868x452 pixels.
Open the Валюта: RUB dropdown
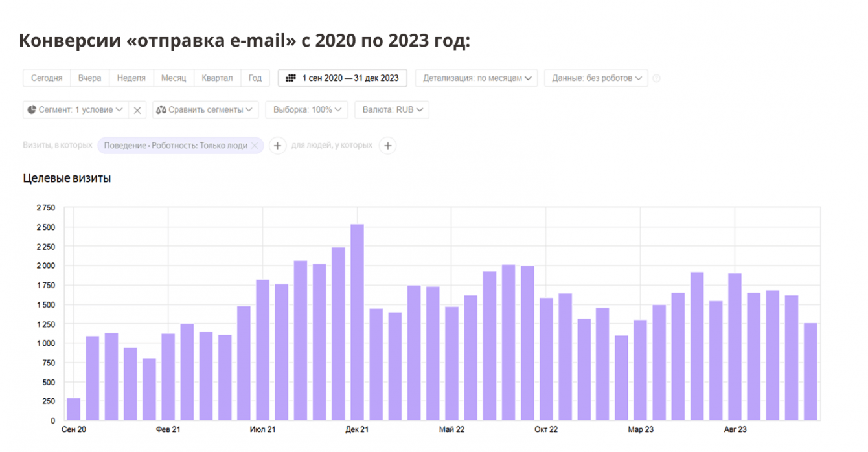pyautogui.click(x=392, y=110)
